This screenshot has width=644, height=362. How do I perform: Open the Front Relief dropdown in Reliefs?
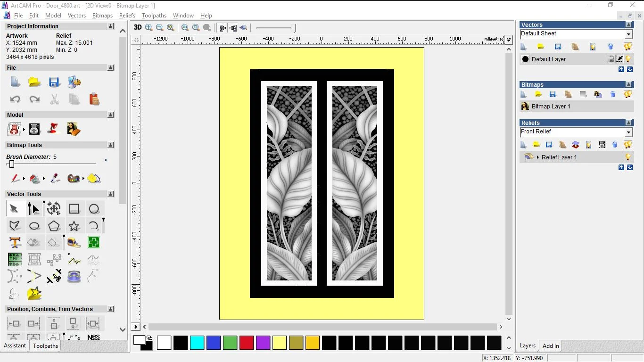(628, 132)
